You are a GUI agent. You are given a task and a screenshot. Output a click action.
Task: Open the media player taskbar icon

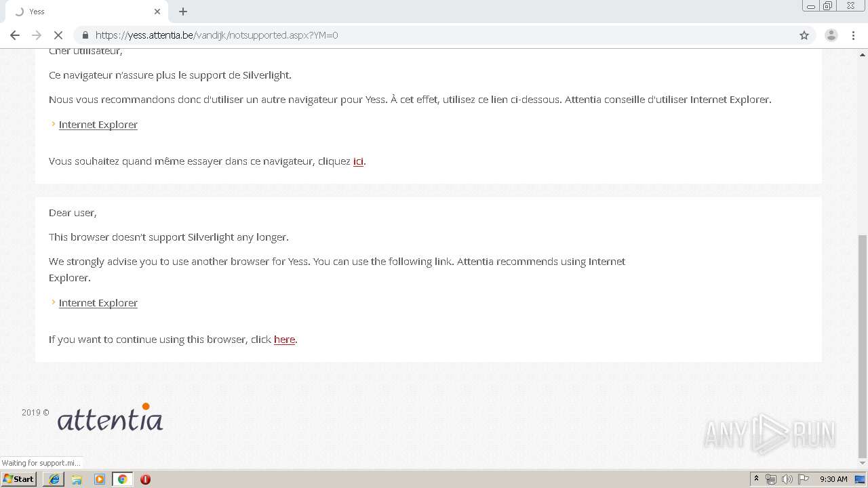tap(100, 479)
